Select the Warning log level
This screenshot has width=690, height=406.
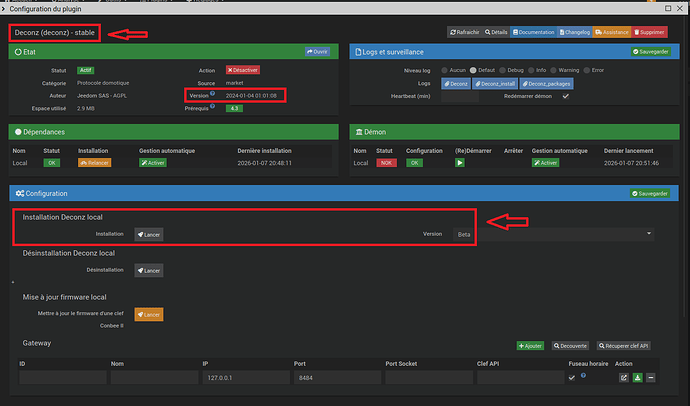[554, 70]
